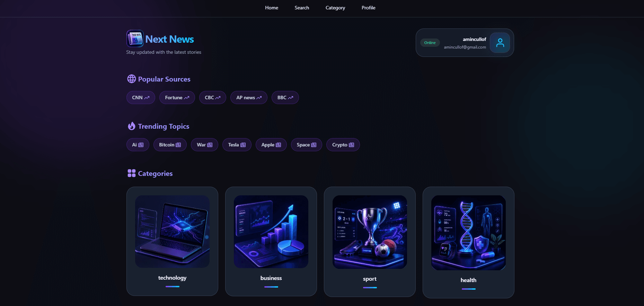Select the Tesla trending topic

pos(237,145)
